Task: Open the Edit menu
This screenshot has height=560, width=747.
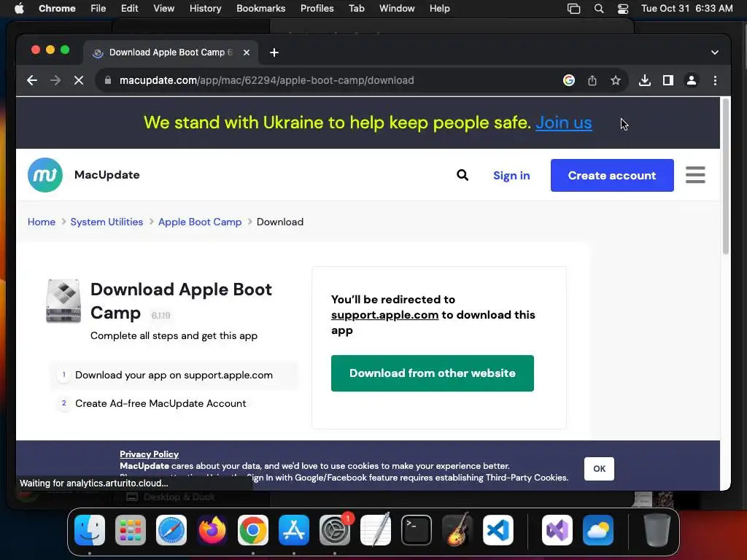Action: point(129,9)
